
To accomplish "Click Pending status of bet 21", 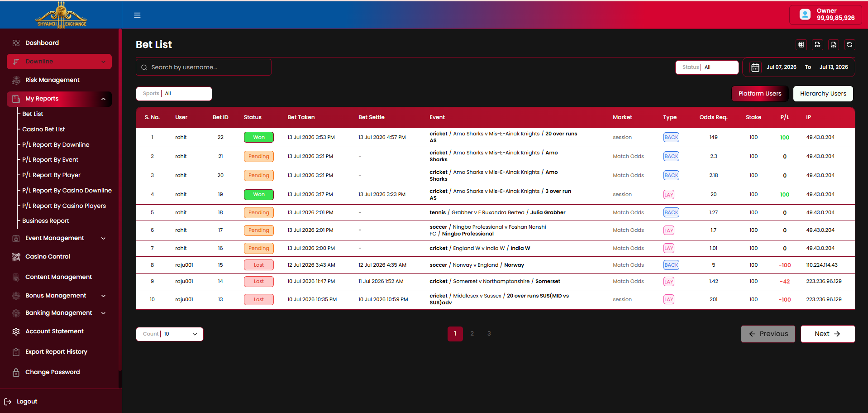I will [259, 156].
